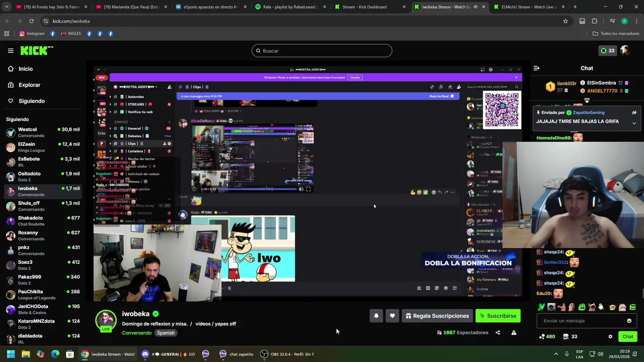Screen dimensions: 644x362
Task: Open PauChikita channel in sidebar
Action: pyautogui.click(x=42, y=294)
